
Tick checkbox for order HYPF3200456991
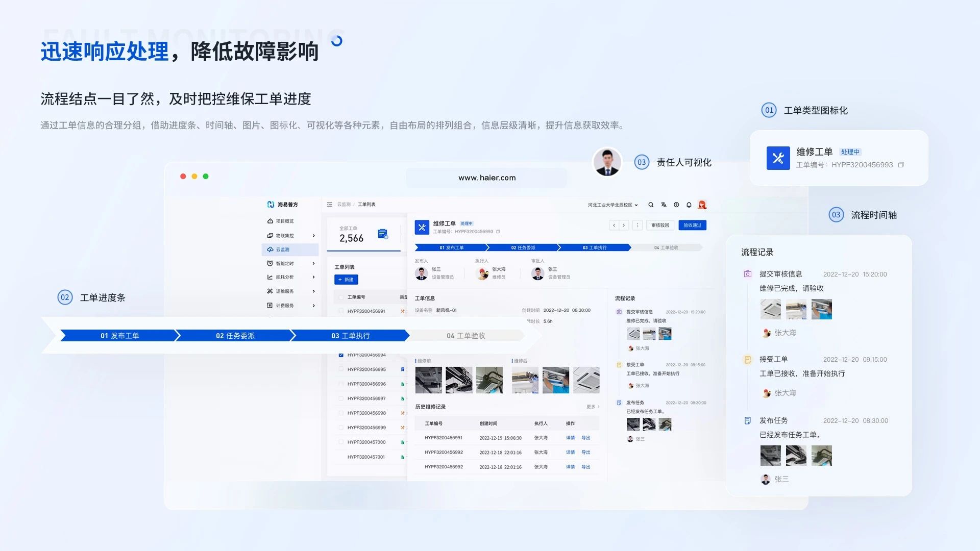341,311
